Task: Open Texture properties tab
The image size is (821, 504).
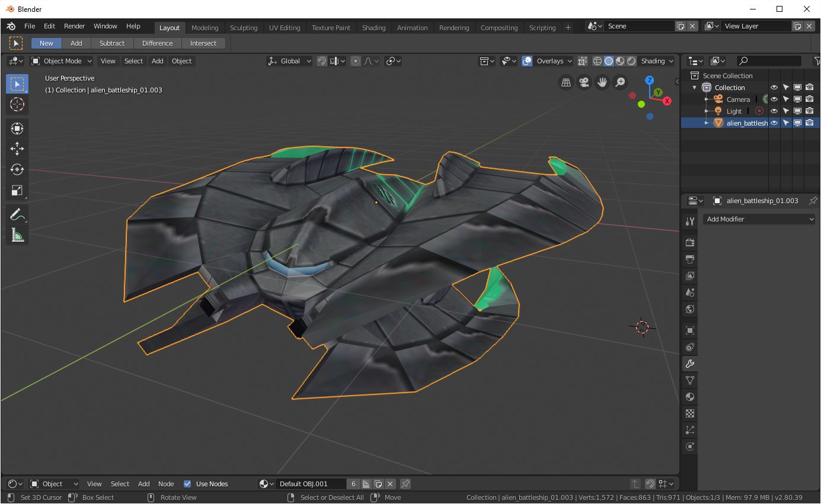Action: pyautogui.click(x=690, y=413)
